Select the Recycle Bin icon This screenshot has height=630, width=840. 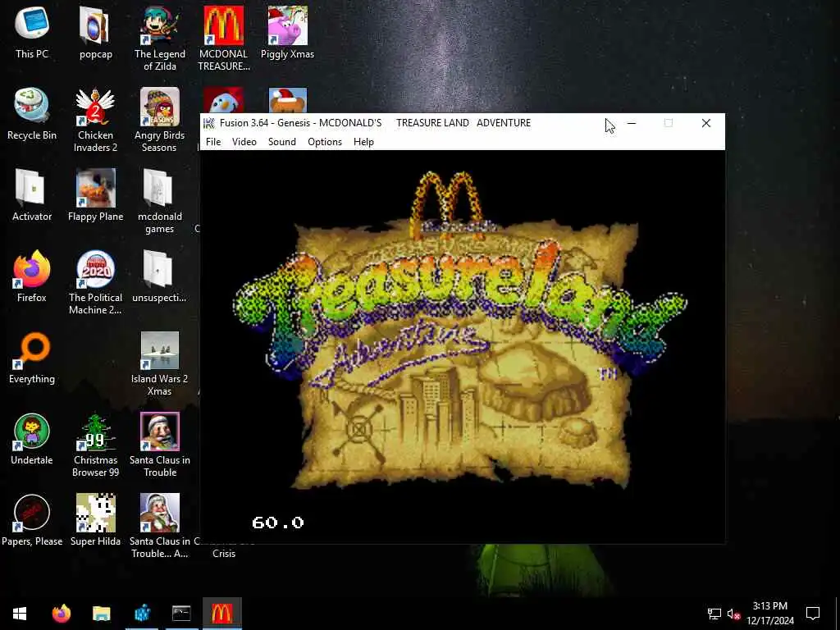(32, 113)
